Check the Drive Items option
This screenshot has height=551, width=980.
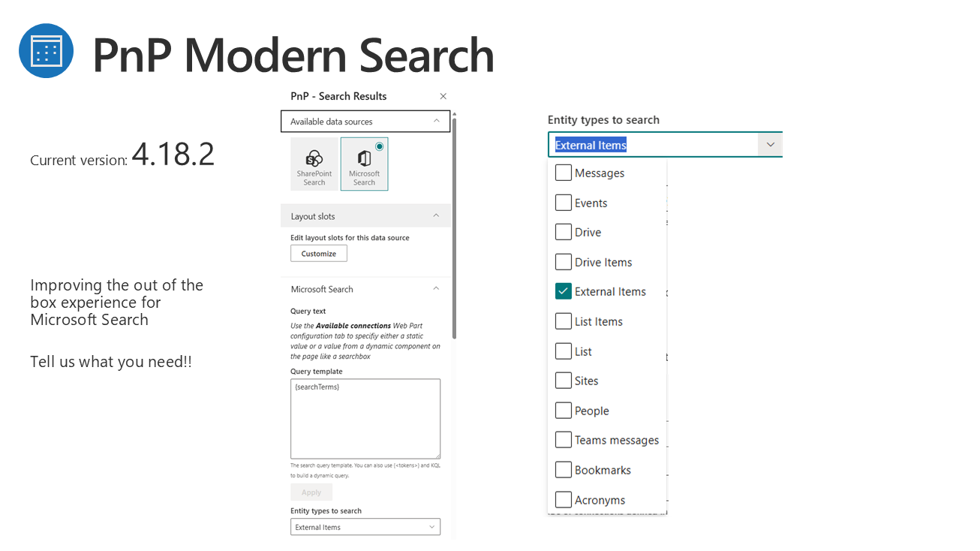[x=564, y=262]
